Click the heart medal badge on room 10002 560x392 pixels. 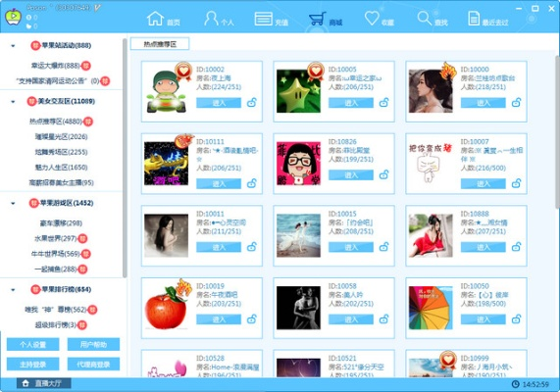click(183, 71)
